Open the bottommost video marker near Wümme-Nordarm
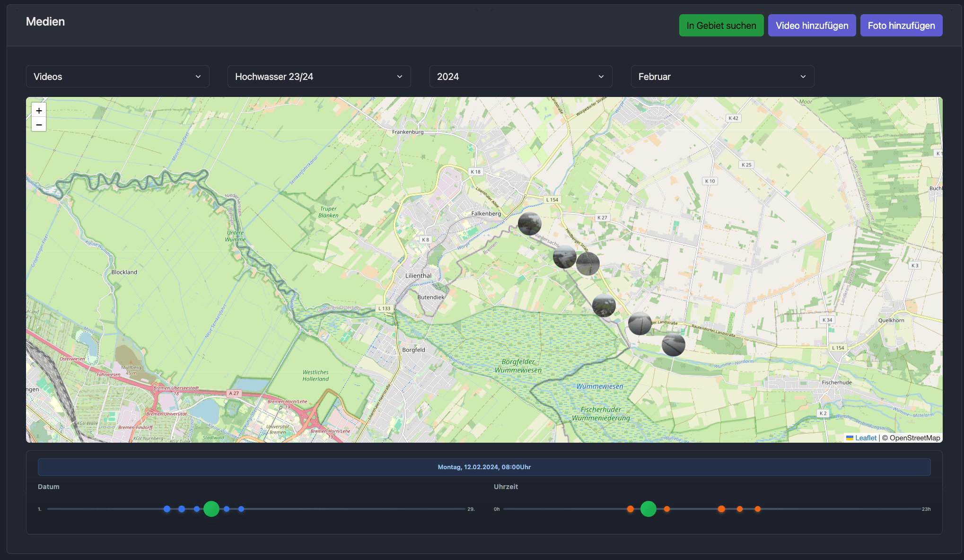 673,345
